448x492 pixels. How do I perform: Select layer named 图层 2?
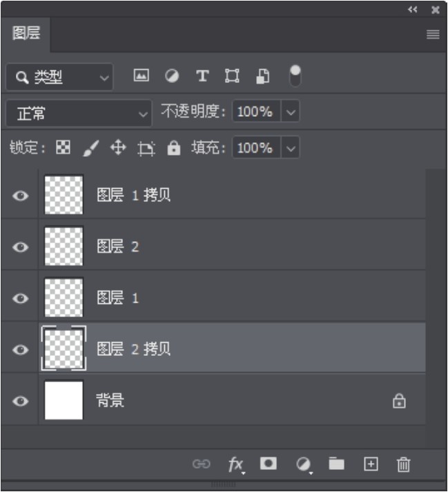(x=118, y=246)
